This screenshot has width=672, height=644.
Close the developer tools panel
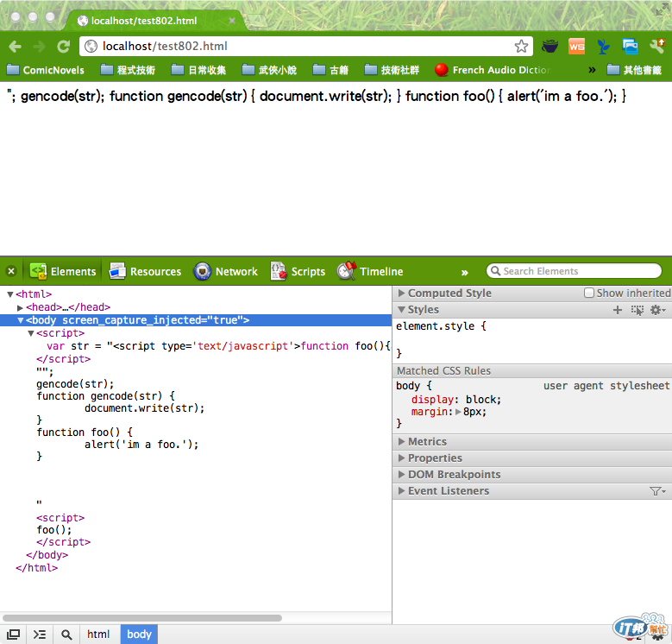11,271
